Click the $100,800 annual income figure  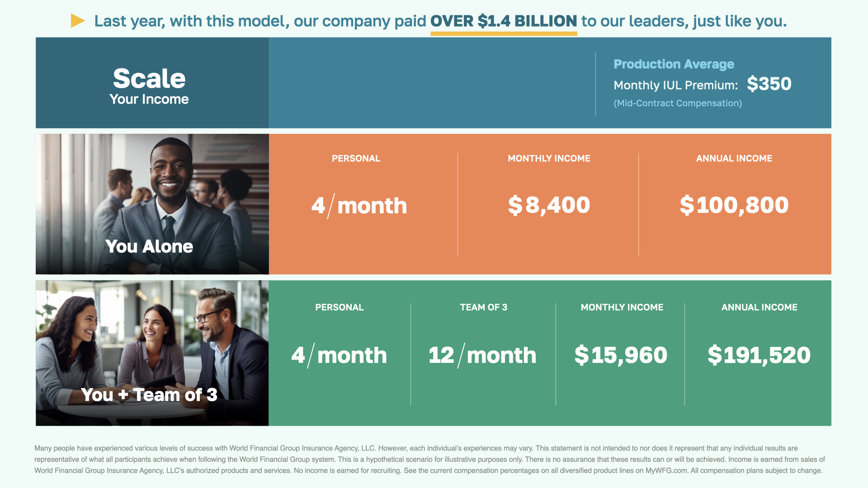[734, 205]
